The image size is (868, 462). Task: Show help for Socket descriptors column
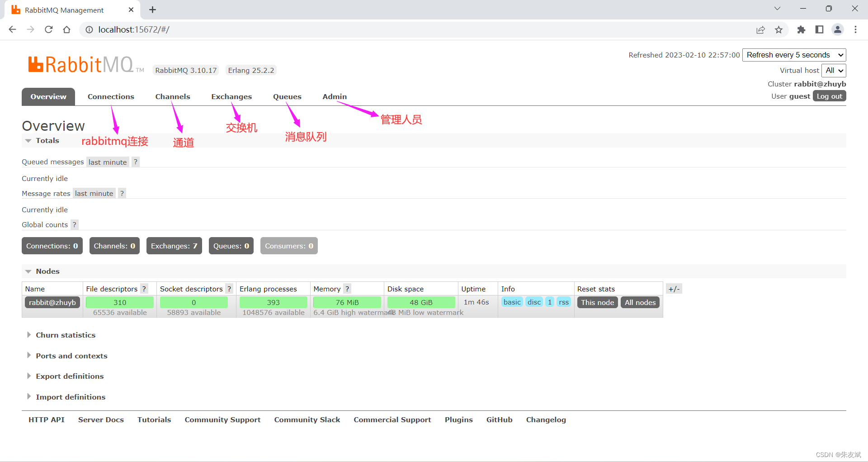click(x=229, y=289)
